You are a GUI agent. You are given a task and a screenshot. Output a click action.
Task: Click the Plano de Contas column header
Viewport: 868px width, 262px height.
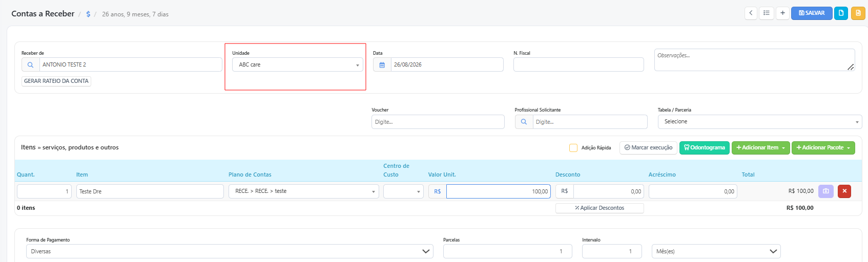(250, 174)
